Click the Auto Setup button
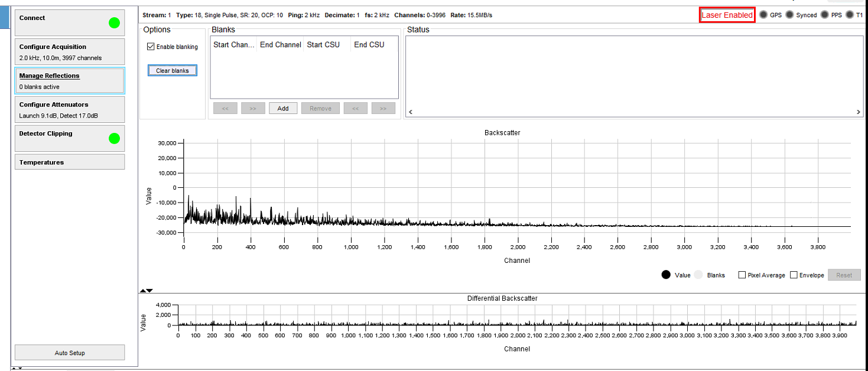Image resolution: width=868 pixels, height=371 pixels. point(70,353)
